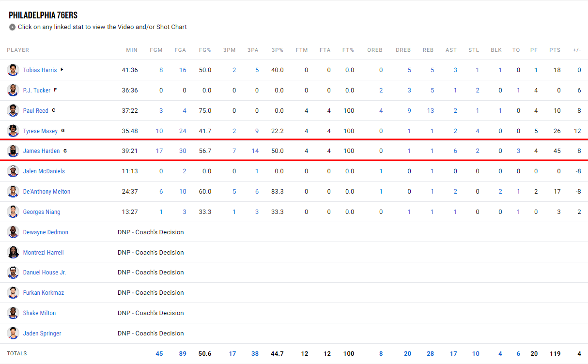588x364 pixels.
Task: Open P.J. Tucker player link
Action: [x=37, y=91]
